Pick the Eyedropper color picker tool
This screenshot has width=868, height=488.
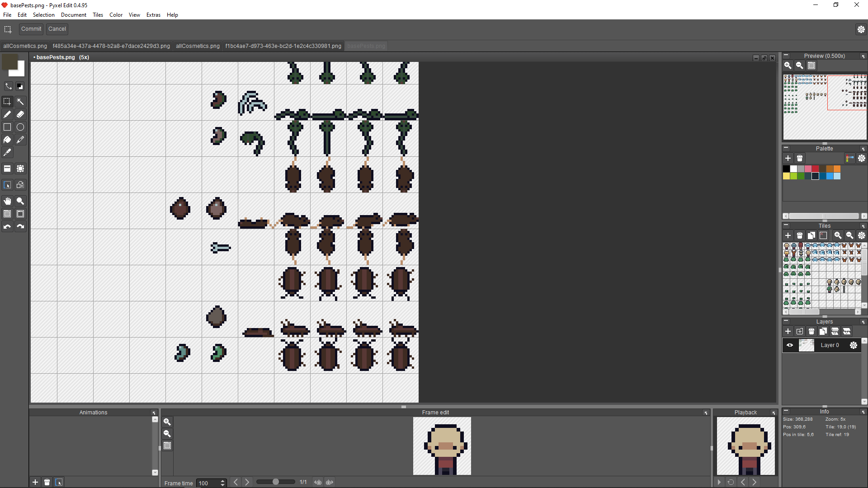(x=7, y=153)
